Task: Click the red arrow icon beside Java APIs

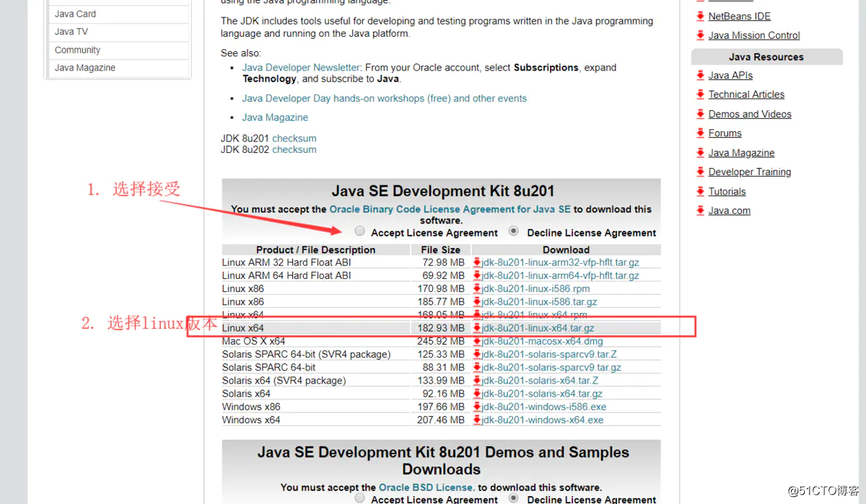Action: (701, 75)
